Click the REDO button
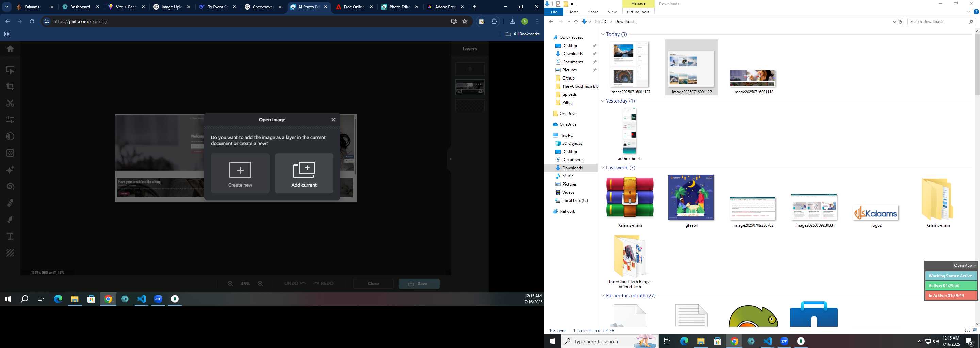 [x=323, y=284]
